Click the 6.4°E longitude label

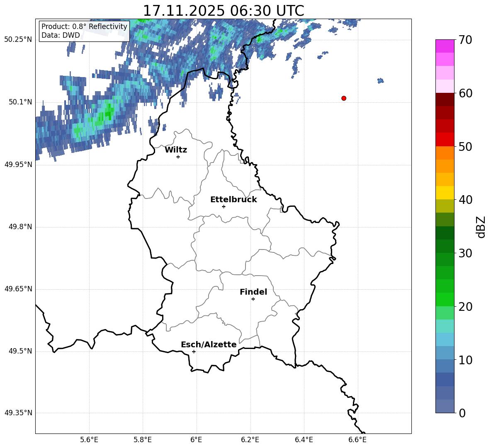tap(304, 440)
